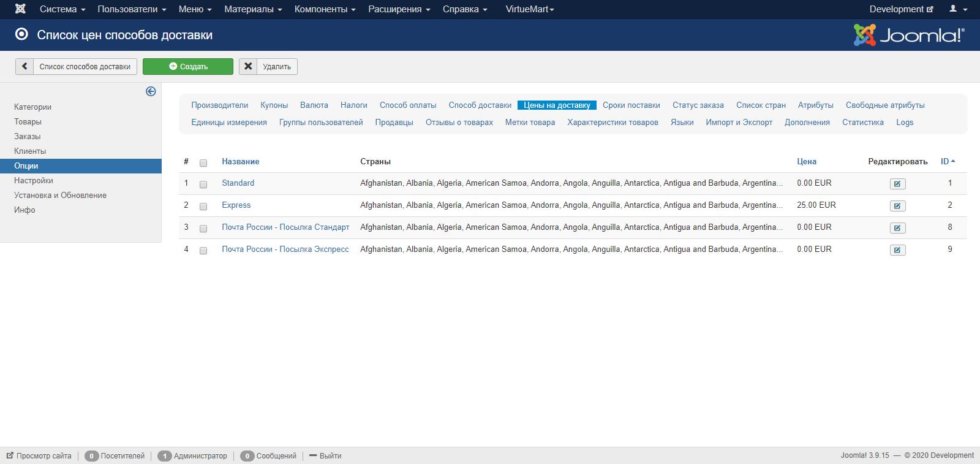The image size is (980, 464).
Task: Click the Joomla logo icon in top bar
Action: [20, 9]
